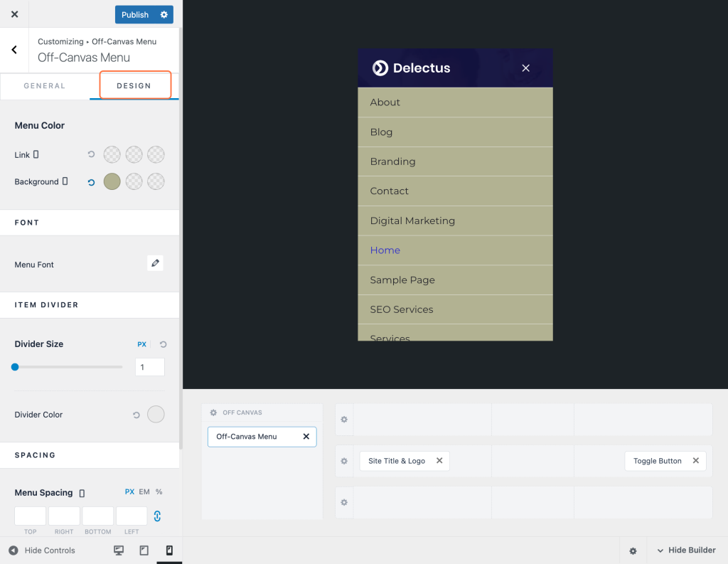Image resolution: width=728 pixels, height=564 pixels.
Task: Click the Menu Font pencil edit icon
Action: (x=155, y=263)
